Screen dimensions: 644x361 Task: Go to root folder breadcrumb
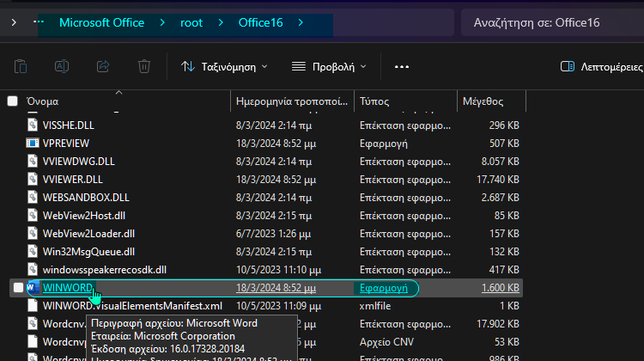(191, 22)
